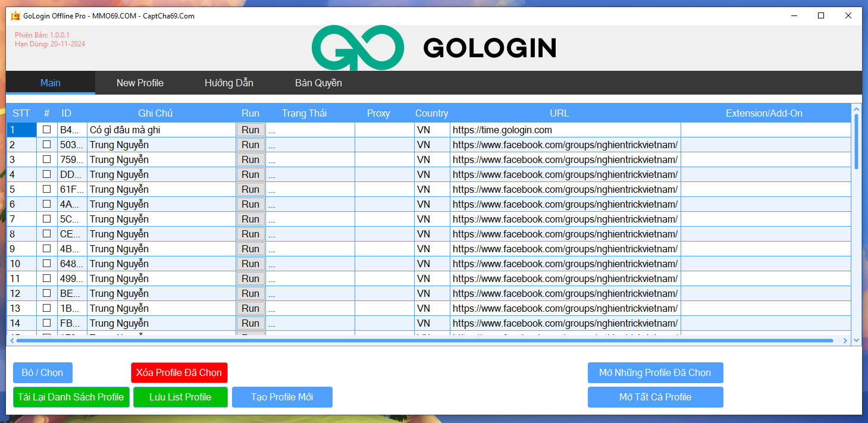Click the crown app icon in the title bar
The height and width of the screenshot is (423, 868).
[x=15, y=16]
